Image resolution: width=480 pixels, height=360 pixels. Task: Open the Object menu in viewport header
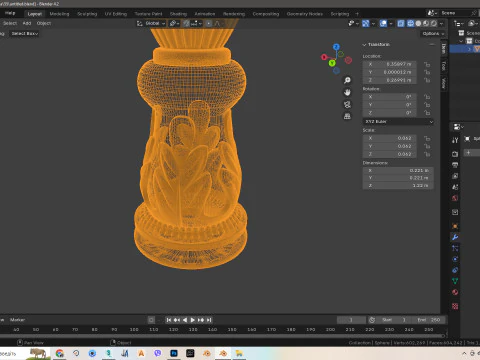coord(44,23)
